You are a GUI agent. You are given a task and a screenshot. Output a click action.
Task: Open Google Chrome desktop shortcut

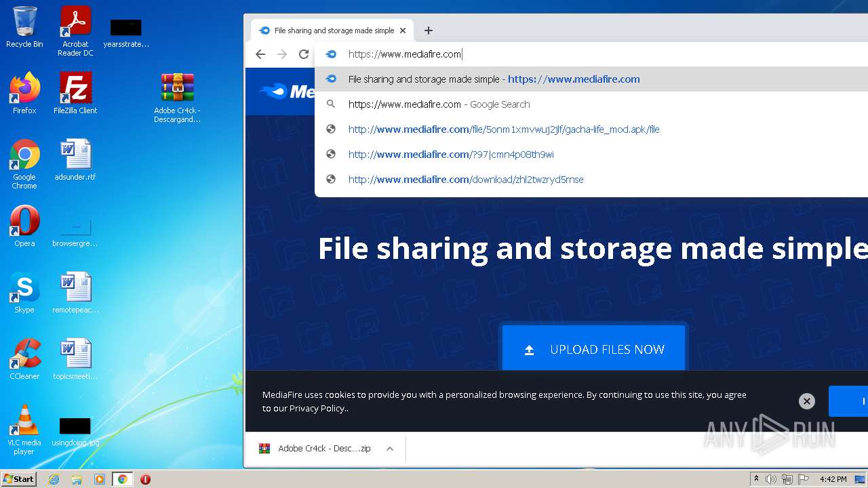(x=24, y=164)
